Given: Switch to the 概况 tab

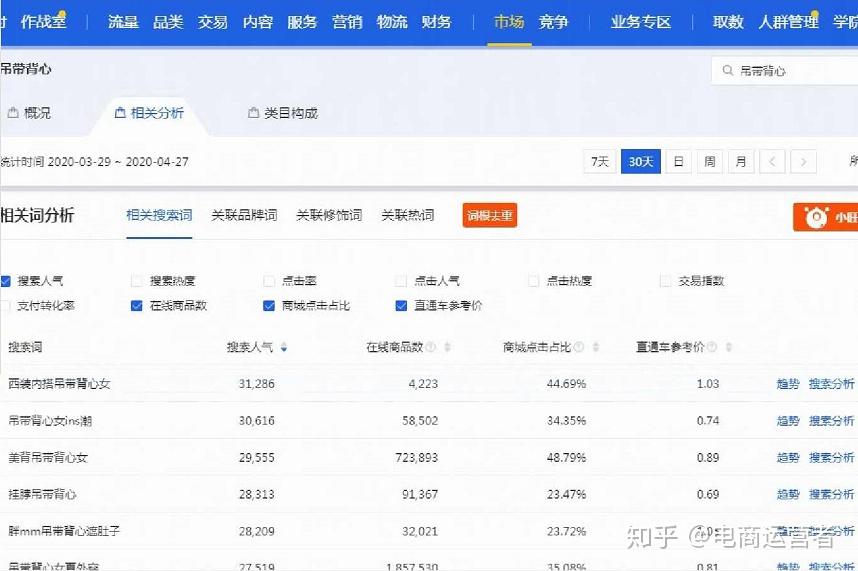Looking at the screenshot, I should tap(30, 113).
